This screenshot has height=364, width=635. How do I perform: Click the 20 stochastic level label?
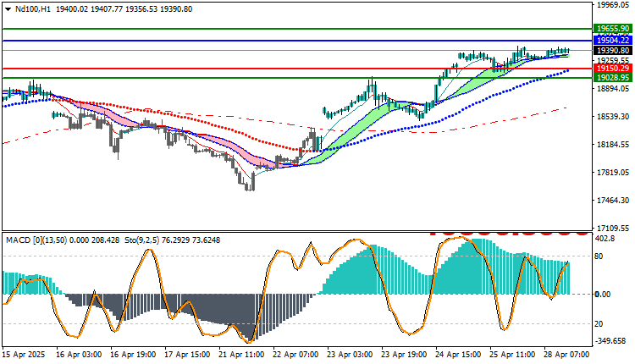598,324
